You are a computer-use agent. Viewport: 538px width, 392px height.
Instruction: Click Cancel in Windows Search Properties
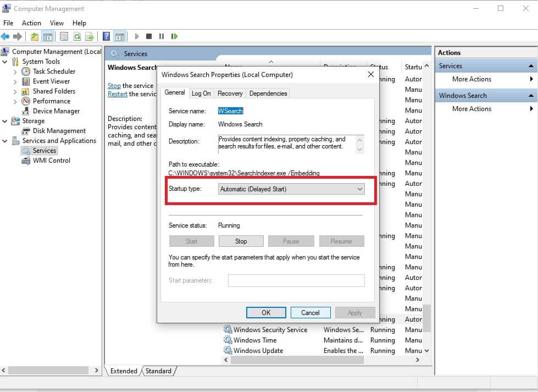point(310,313)
